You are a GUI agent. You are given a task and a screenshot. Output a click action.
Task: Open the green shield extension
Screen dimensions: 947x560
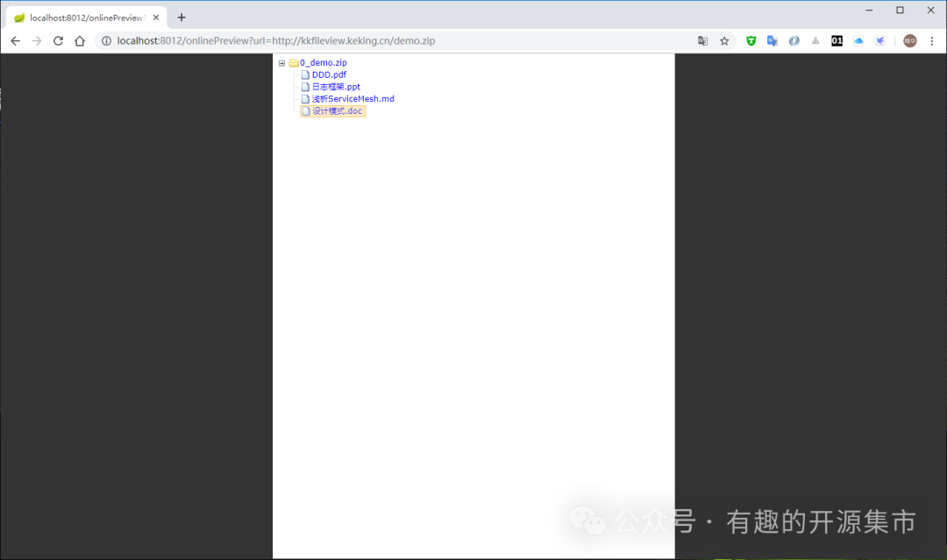pos(751,41)
